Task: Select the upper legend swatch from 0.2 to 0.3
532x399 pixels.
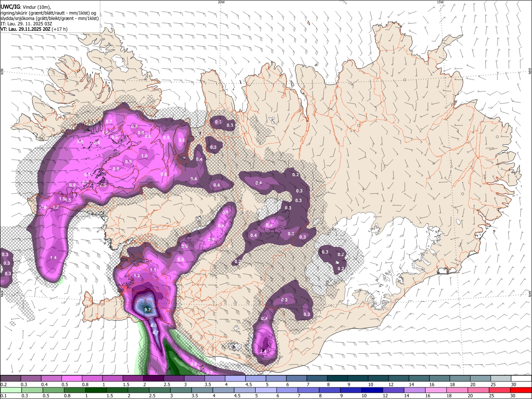Action: [11, 378]
